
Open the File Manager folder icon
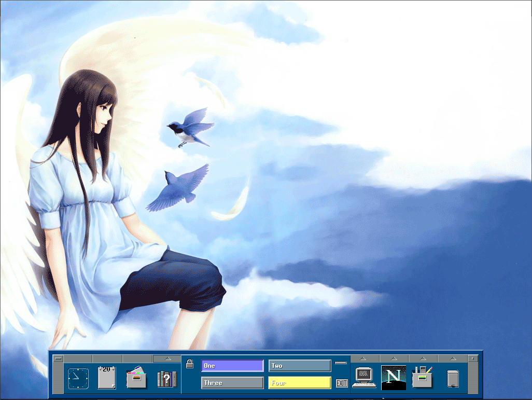(x=136, y=378)
